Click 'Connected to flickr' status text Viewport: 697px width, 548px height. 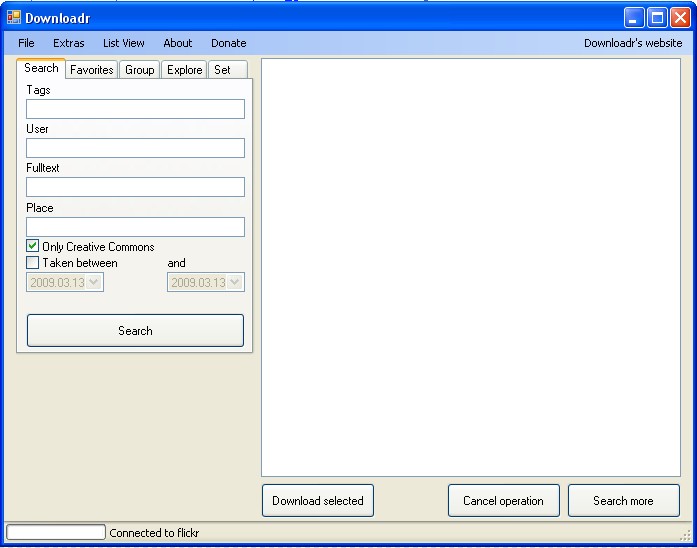[x=154, y=532]
